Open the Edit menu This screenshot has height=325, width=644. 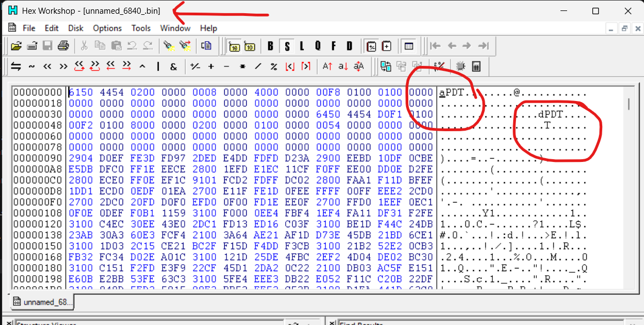(x=51, y=28)
